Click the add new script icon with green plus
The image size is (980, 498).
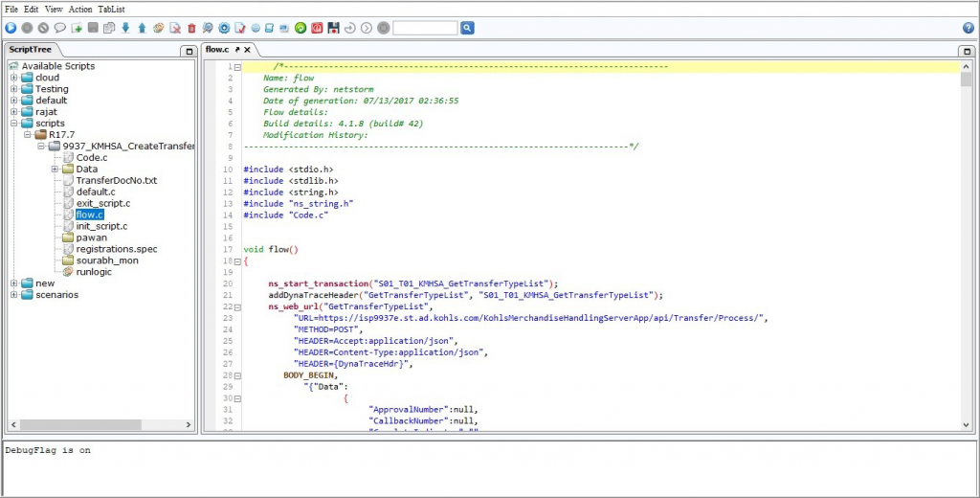tap(77, 28)
